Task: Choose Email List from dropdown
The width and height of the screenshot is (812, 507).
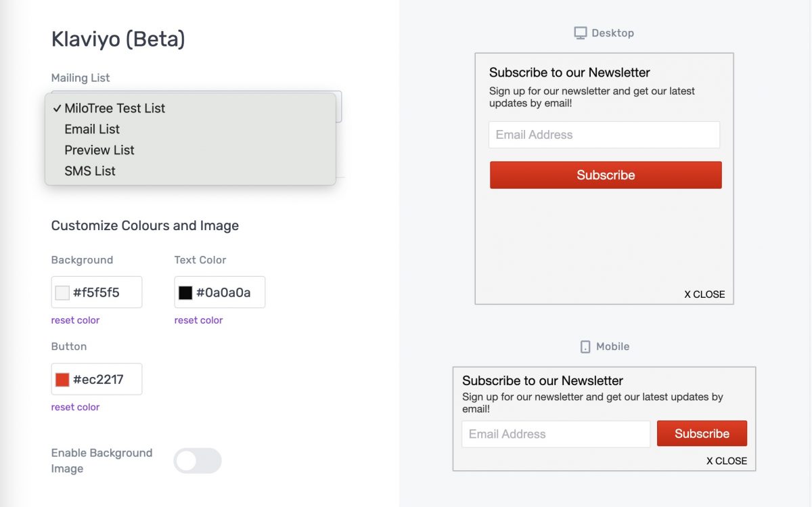Action: click(92, 129)
